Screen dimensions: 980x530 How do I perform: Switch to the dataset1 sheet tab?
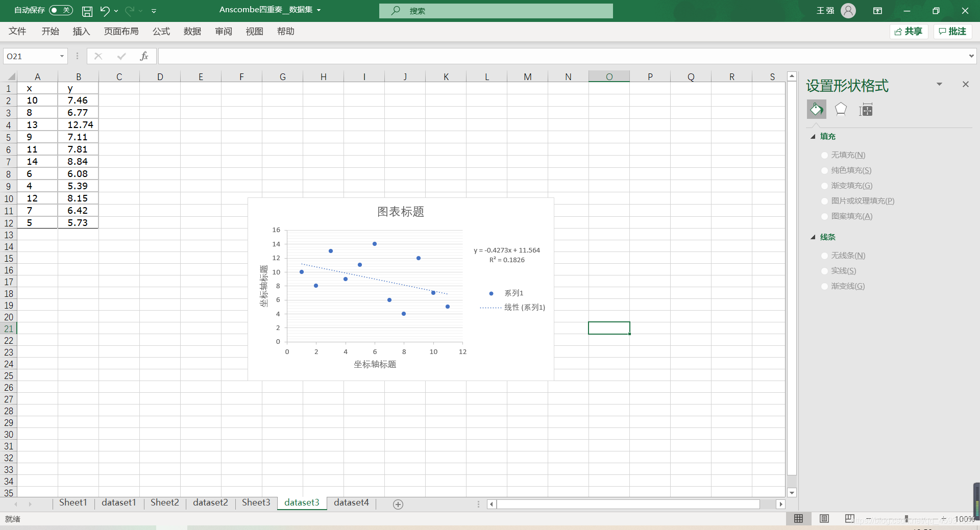[119, 503]
